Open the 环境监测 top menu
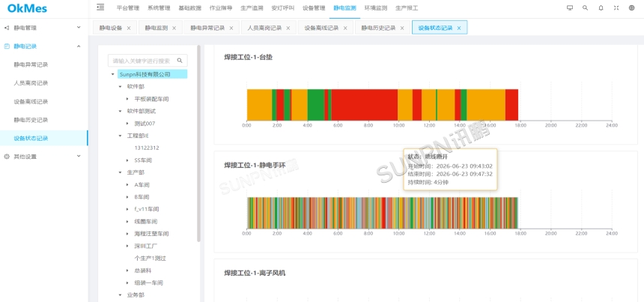Viewport: 644px width, 302px height. [x=376, y=7]
